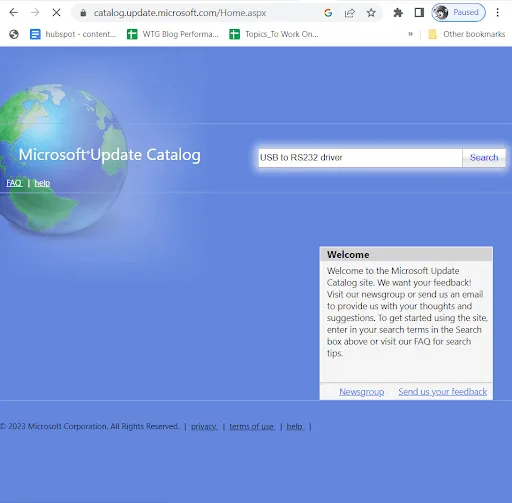Open the share page icon
Screen dimensions: 512x503
pos(349,13)
